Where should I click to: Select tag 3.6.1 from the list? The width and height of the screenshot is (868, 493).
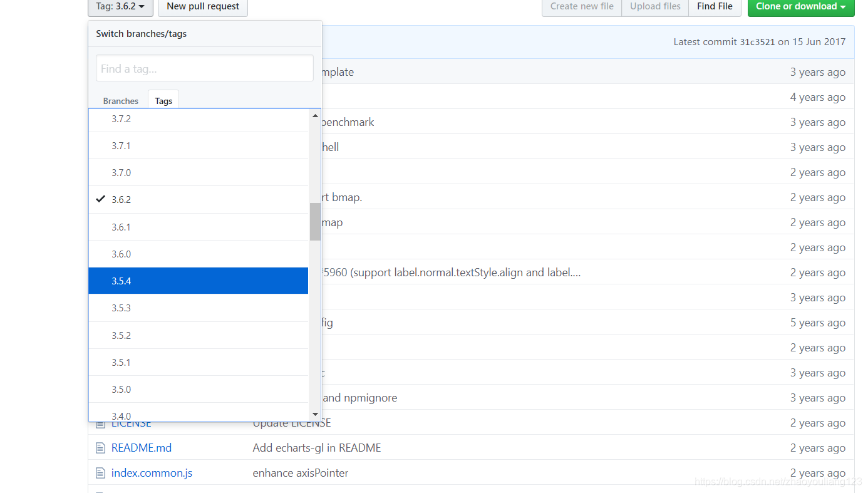(199, 227)
